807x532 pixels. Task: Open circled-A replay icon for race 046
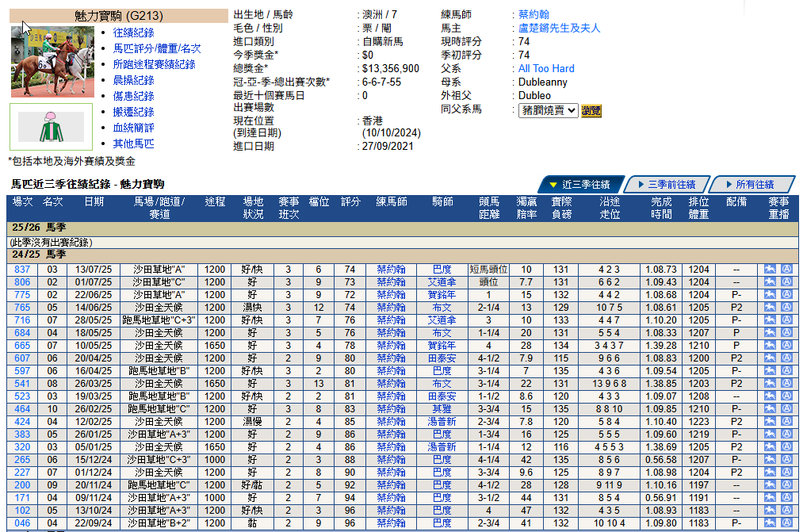point(786,522)
